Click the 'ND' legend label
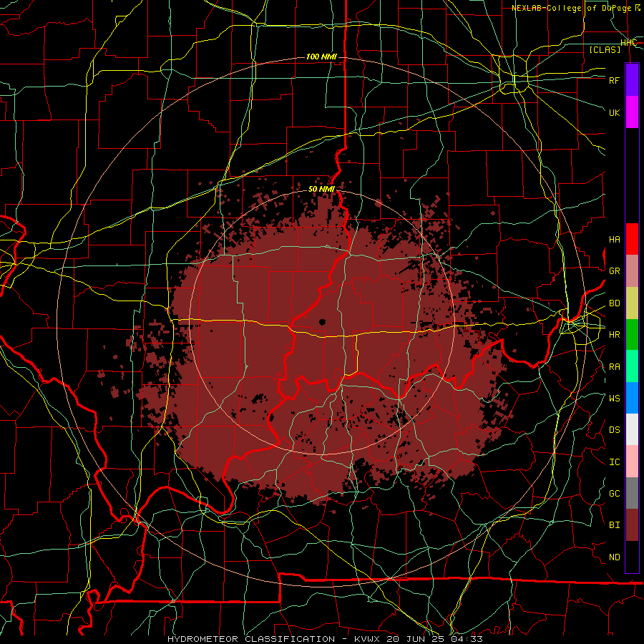Viewport: 644px width, 644px height. 615,557
